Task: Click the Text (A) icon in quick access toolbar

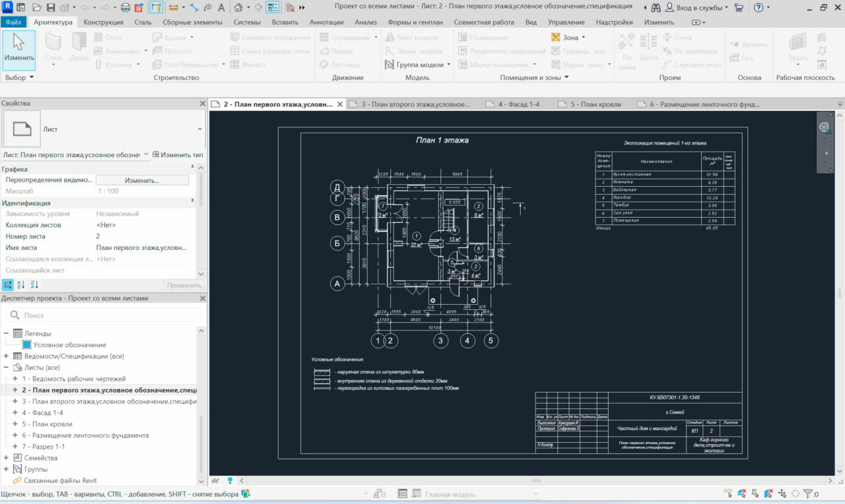Action: click(x=220, y=8)
